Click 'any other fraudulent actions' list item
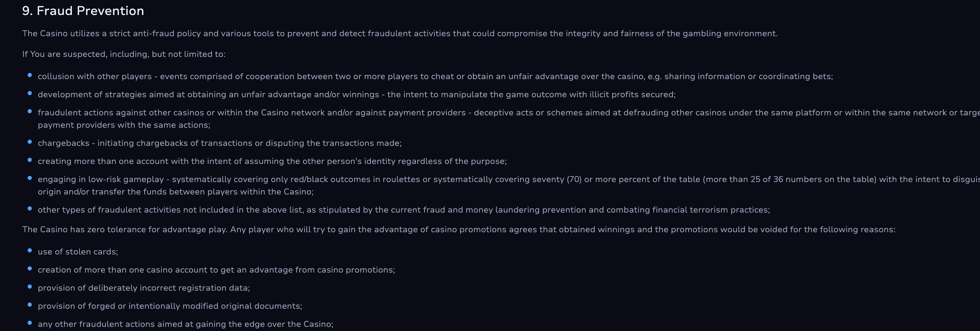The height and width of the screenshot is (331, 980). pos(185,324)
